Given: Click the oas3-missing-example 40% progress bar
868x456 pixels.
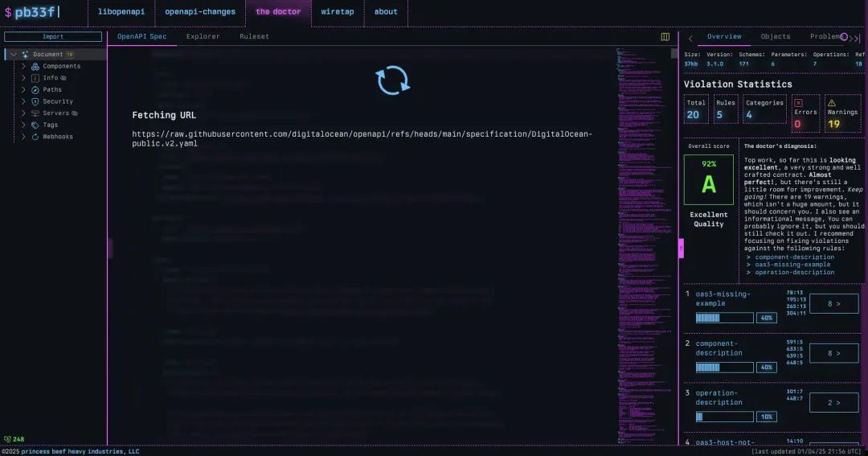Looking at the screenshot, I should tap(724, 318).
